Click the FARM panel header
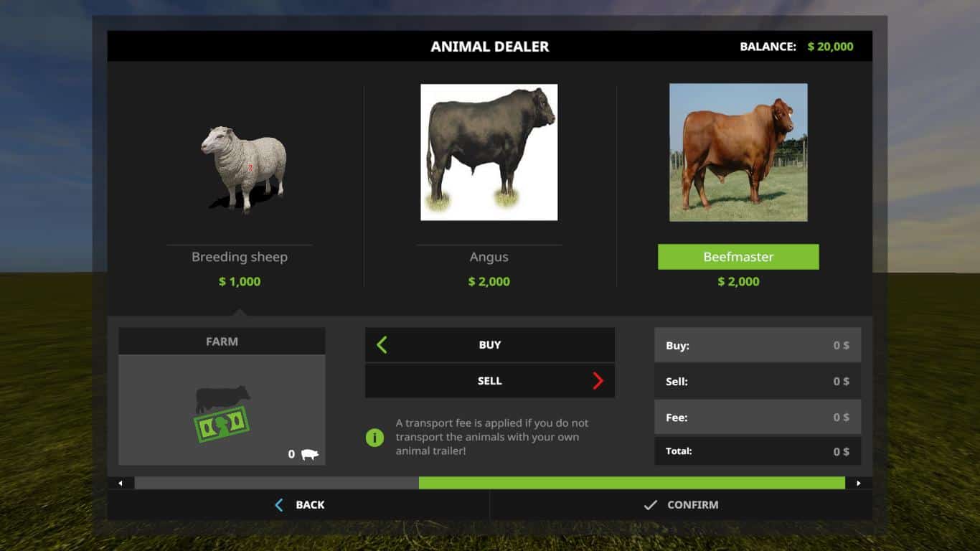Viewport: 980px width, 551px height. (222, 342)
